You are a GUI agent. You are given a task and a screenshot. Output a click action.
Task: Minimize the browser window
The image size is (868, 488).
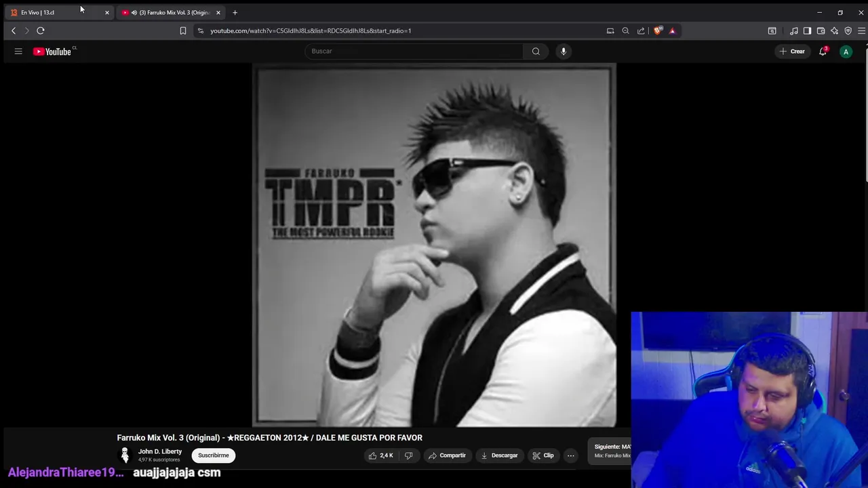click(x=819, y=12)
